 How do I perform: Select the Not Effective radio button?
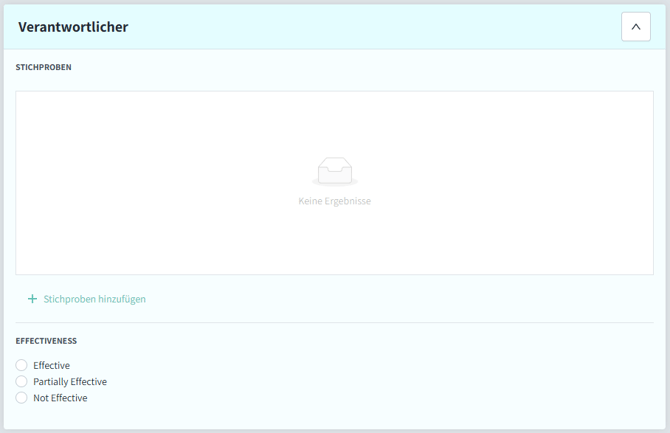[22, 398]
